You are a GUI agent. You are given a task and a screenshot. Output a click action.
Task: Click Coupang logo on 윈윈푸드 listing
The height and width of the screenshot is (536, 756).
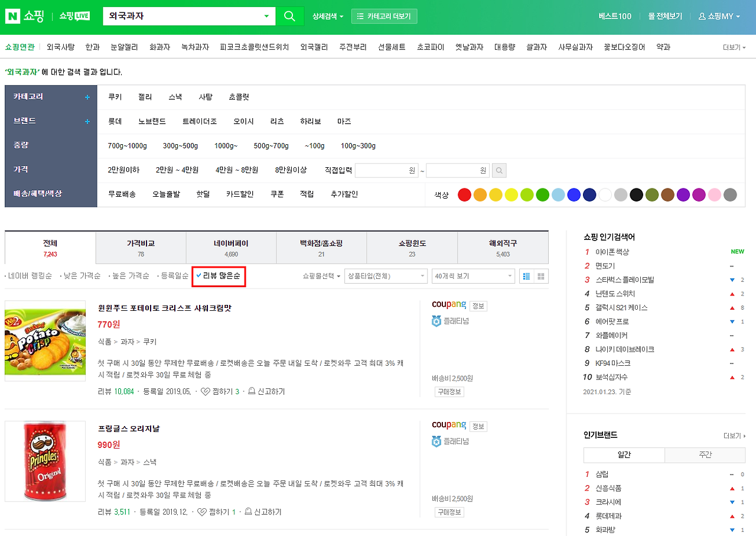pyautogui.click(x=449, y=305)
